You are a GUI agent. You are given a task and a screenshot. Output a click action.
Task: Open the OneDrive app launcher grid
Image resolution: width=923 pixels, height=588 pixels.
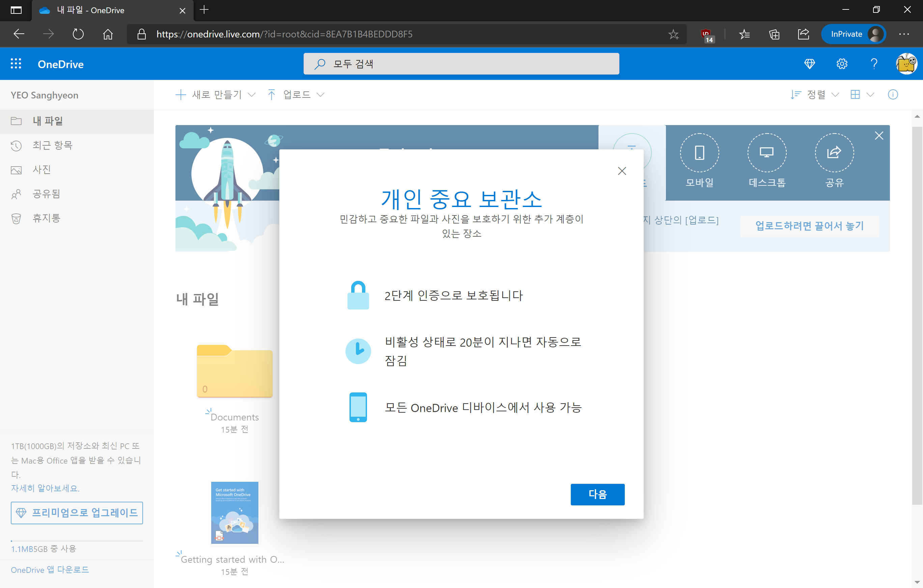pyautogui.click(x=16, y=64)
